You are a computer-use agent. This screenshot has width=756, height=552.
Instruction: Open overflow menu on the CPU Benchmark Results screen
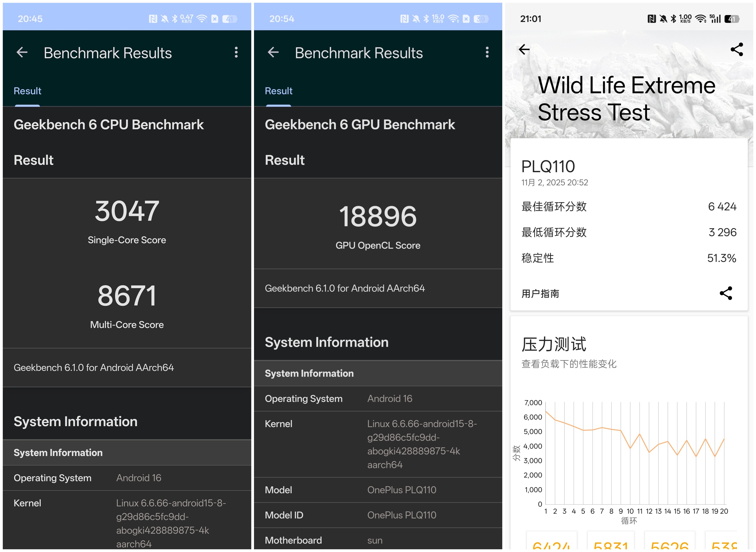pos(236,52)
